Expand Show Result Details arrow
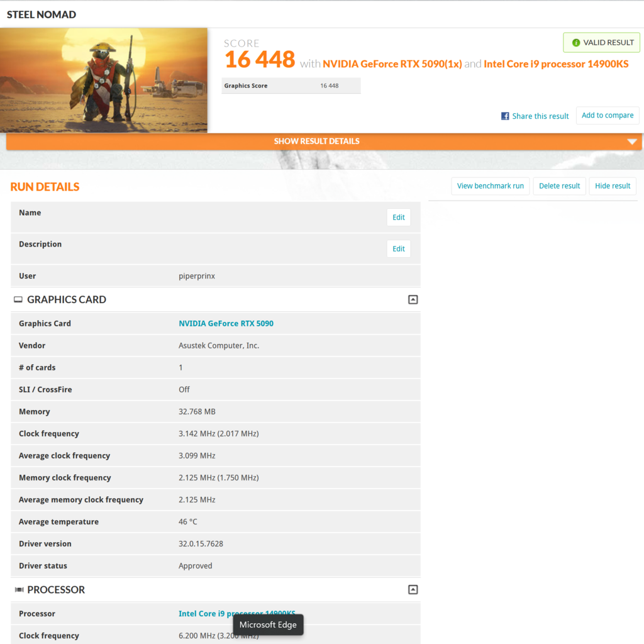 tap(631, 142)
